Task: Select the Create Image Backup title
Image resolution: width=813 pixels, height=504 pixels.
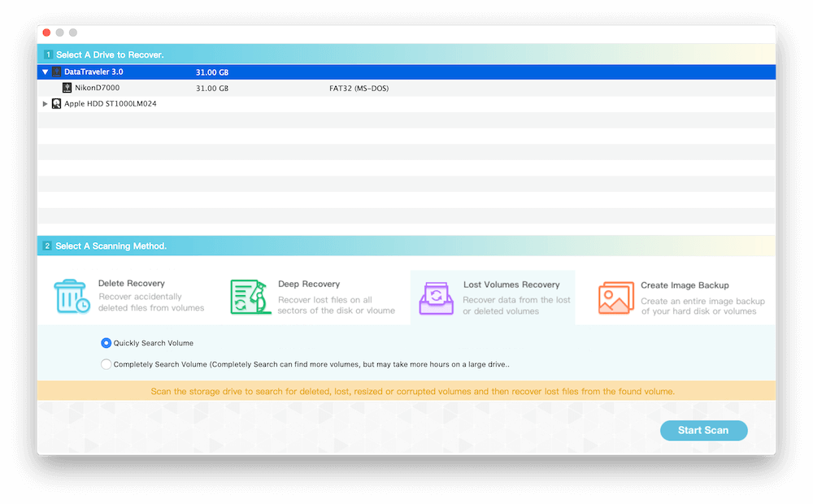Action: click(x=685, y=285)
